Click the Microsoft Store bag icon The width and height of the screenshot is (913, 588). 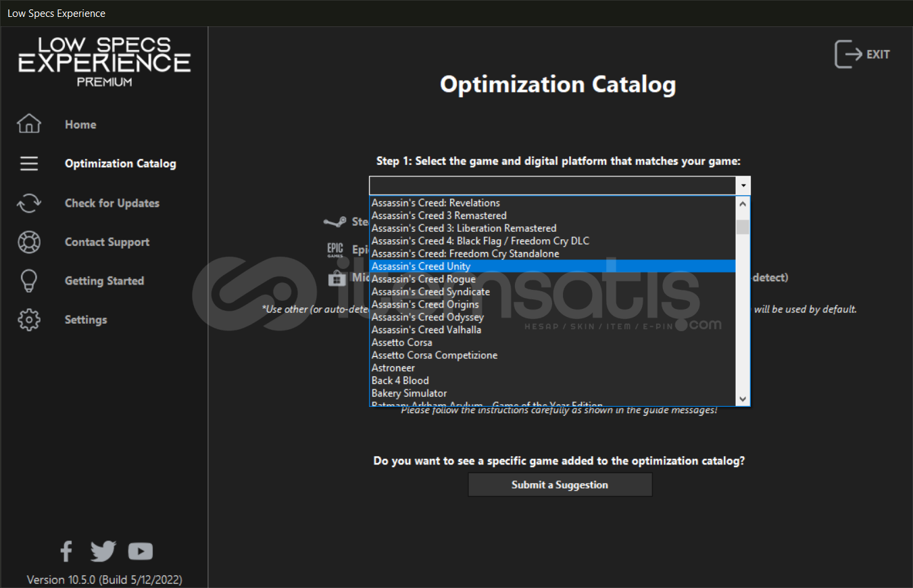click(337, 278)
